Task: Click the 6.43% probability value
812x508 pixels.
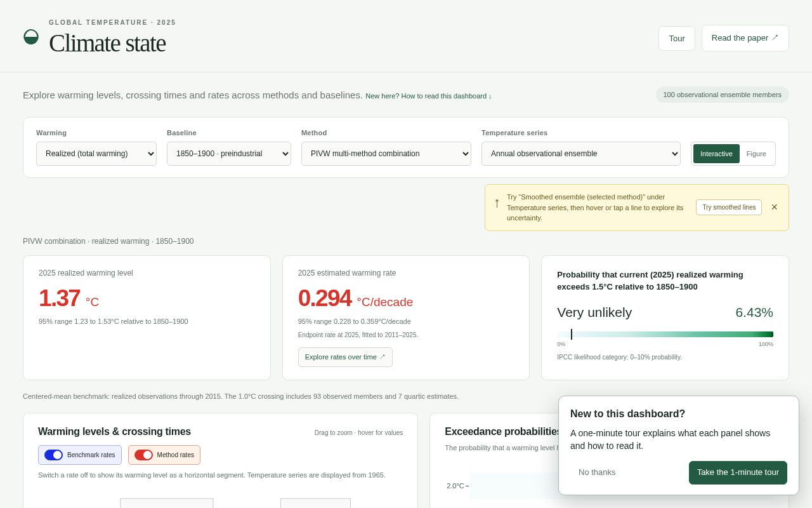Action: tap(754, 312)
